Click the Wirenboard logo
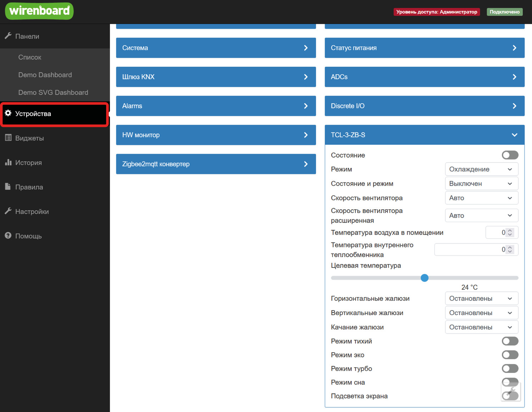The image size is (532, 412). 39,11
